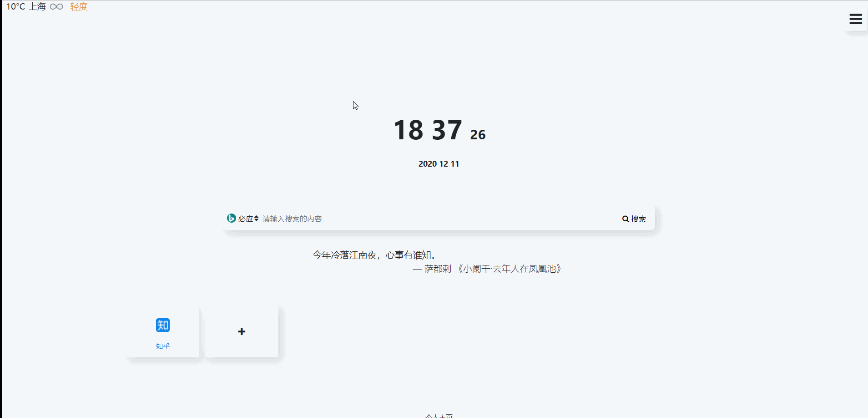The height and width of the screenshot is (418, 868).
Task: Click the 搜索 search button
Action: [634, 219]
